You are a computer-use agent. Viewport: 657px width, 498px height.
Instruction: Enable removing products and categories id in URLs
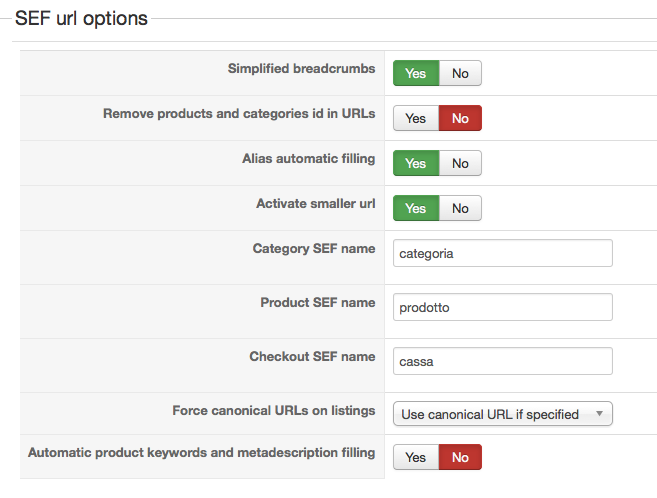coord(416,118)
